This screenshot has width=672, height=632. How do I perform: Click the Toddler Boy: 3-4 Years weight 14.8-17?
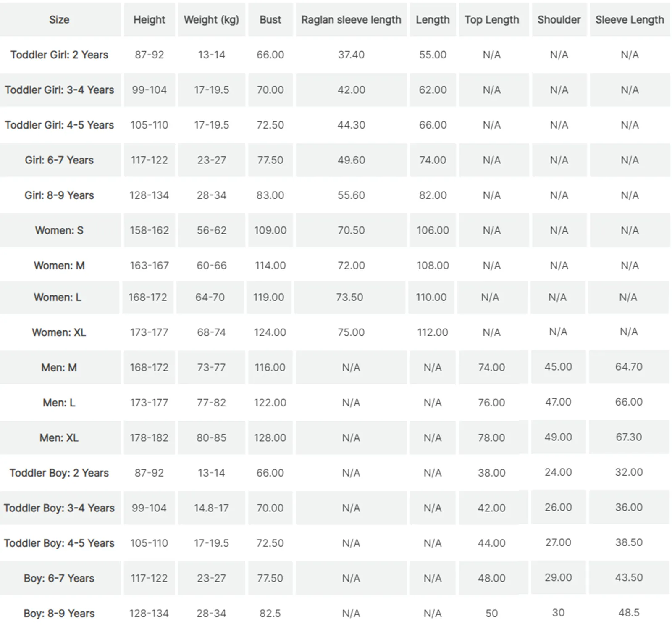(x=211, y=508)
